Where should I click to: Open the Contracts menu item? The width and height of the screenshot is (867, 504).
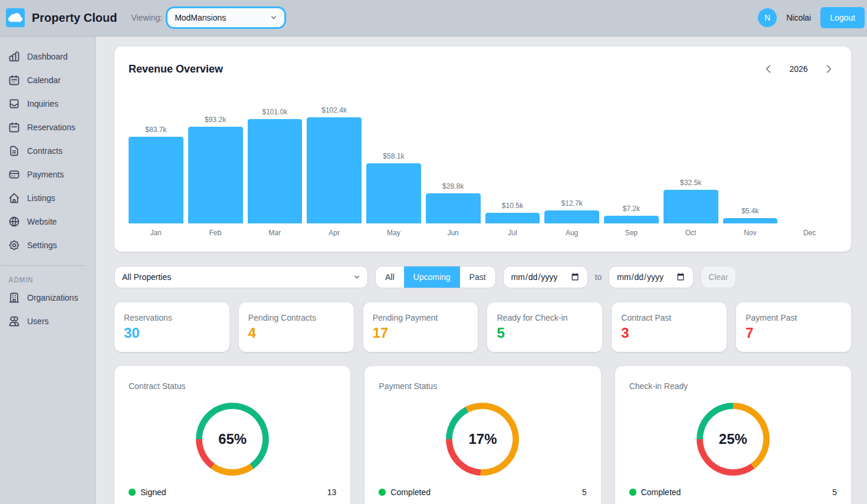(47, 151)
